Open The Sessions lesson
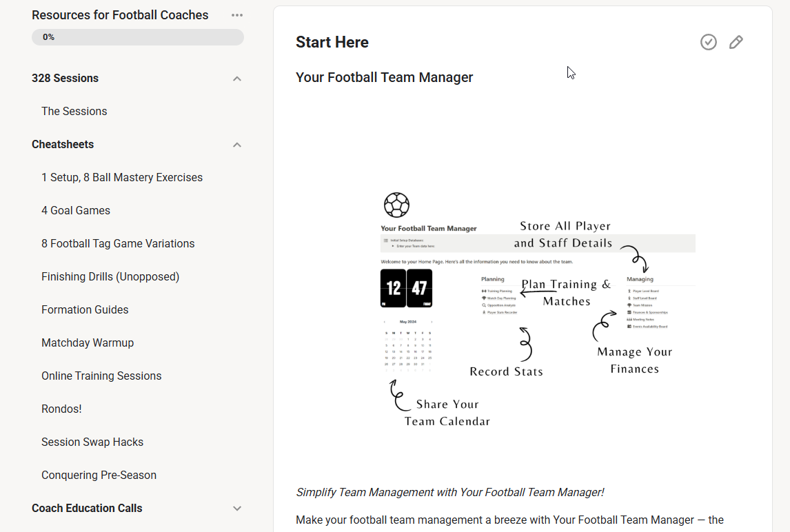Image resolution: width=790 pixels, height=532 pixels. (x=74, y=111)
